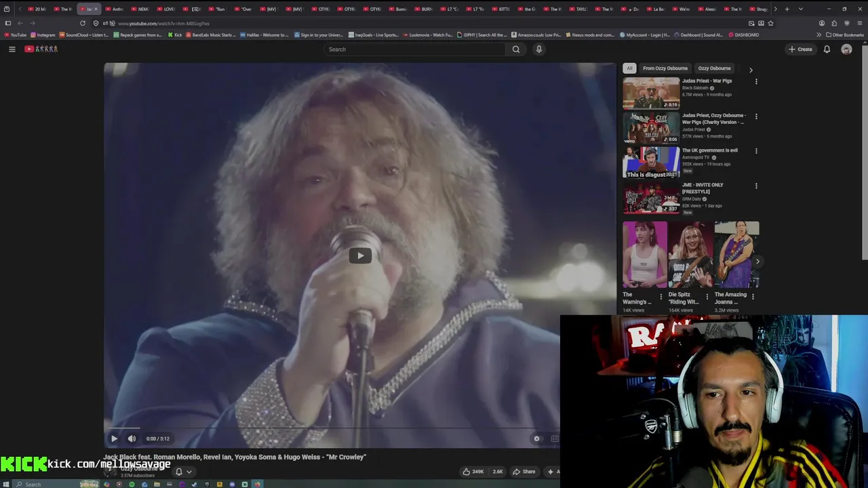The width and height of the screenshot is (868, 488).
Task: Open the Instagram bookmark
Action: tap(43, 35)
